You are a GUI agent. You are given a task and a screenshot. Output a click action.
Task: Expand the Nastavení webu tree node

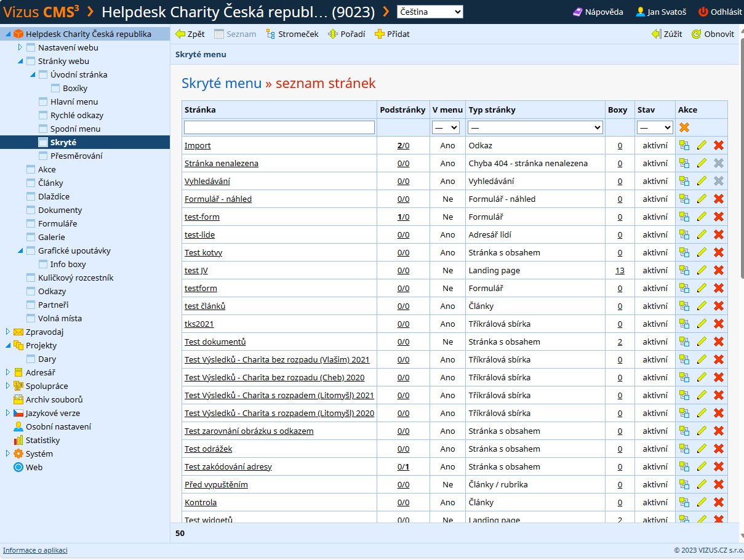pos(20,47)
